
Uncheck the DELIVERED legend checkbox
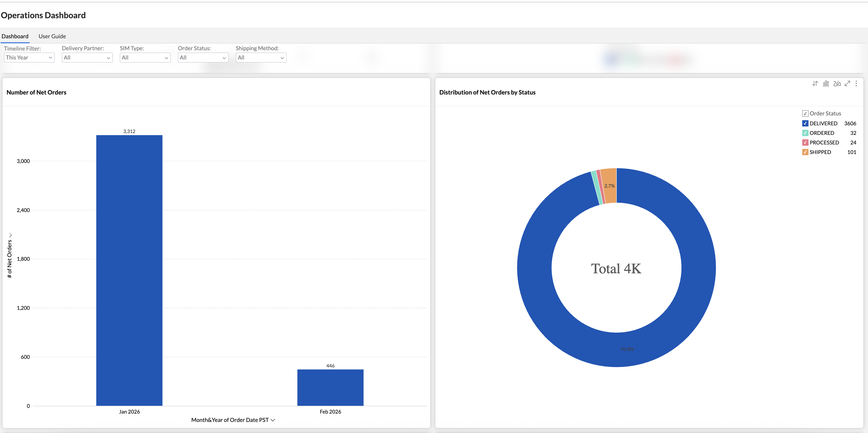pos(805,124)
